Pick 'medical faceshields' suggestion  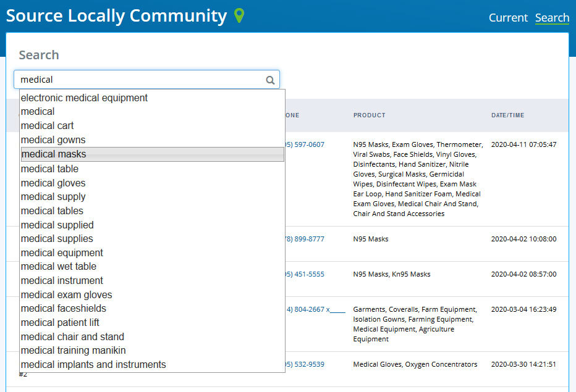click(x=64, y=309)
